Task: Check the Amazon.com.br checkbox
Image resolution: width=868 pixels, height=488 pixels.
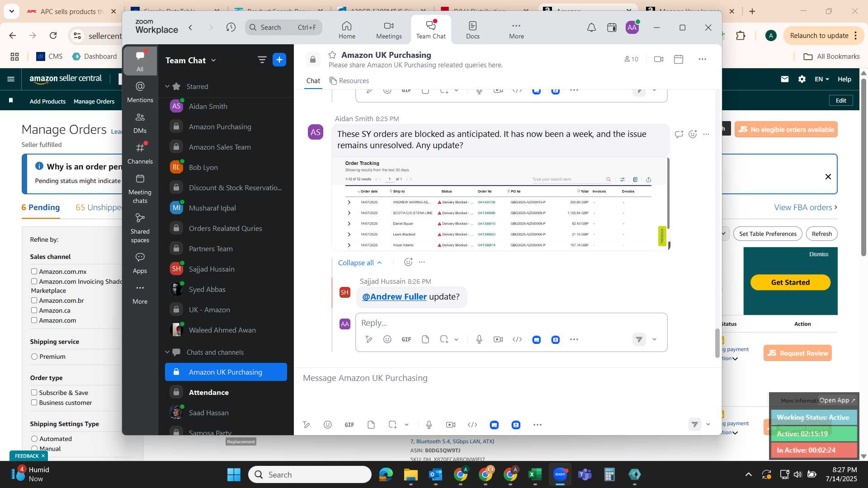Action: pos(34,300)
